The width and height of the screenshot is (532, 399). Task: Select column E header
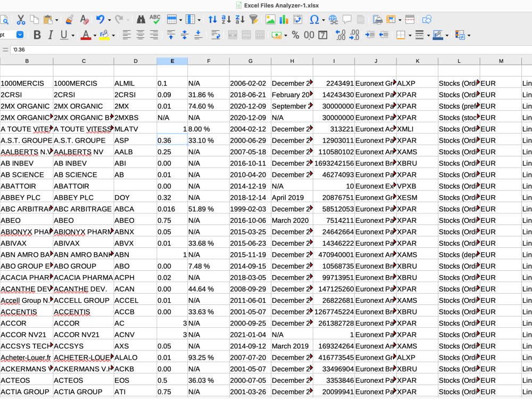[172, 61]
